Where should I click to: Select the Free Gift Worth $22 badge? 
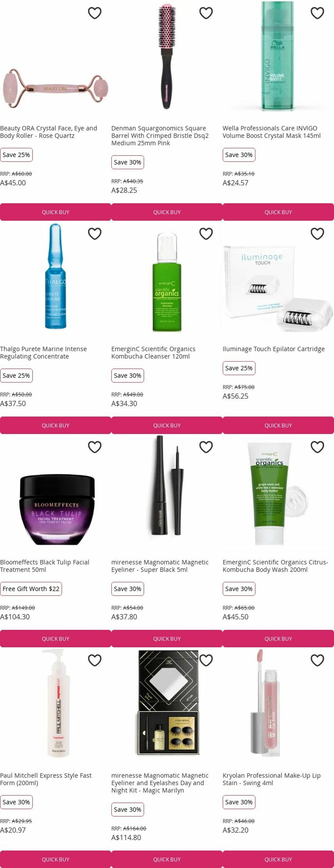tap(31, 589)
